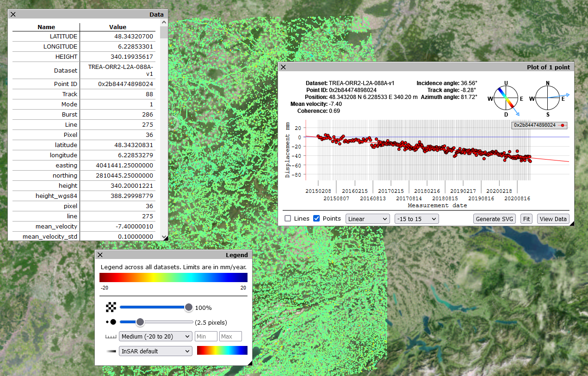The height and width of the screenshot is (376, 588).
Task: Uncheck the Points checkbox in plot window
Action: (316, 218)
